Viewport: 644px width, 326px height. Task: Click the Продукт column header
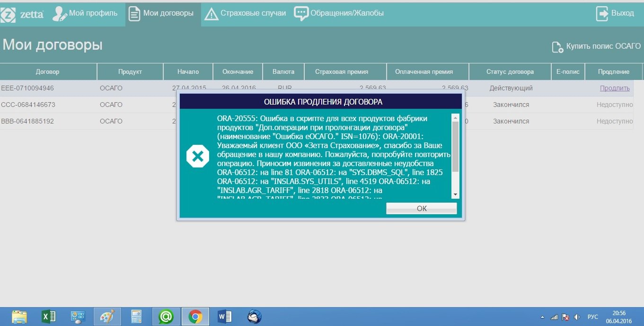130,72
